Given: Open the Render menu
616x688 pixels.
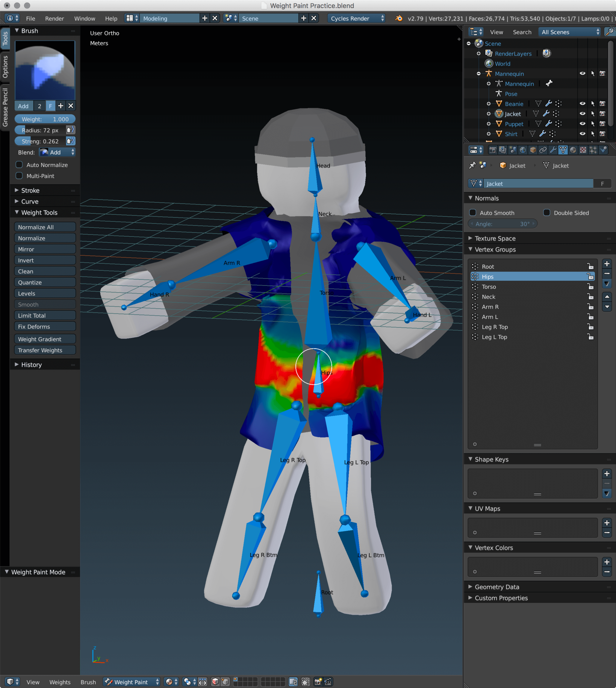Looking at the screenshot, I should pyautogui.click(x=54, y=18).
